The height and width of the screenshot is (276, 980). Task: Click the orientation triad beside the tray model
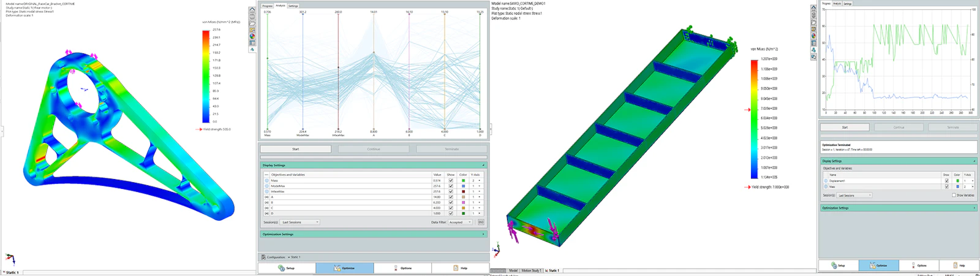497,249
